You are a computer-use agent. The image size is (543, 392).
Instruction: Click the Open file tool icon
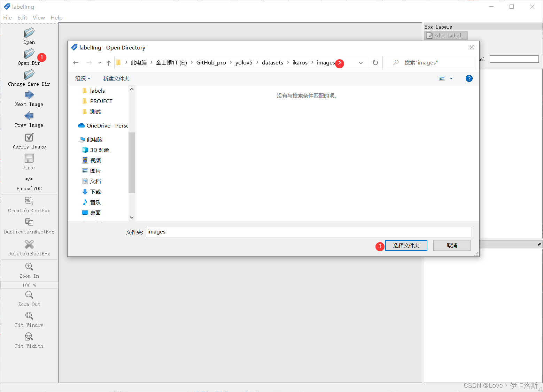pyautogui.click(x=29, y=33)
